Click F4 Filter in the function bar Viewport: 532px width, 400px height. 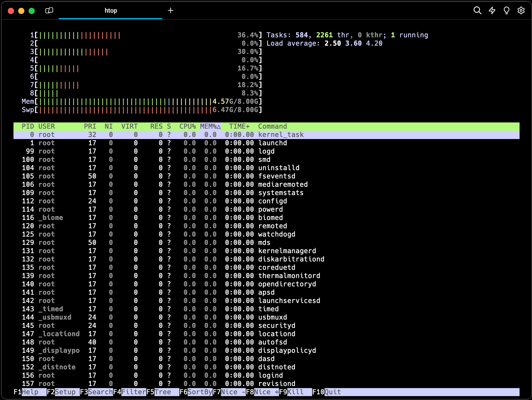pos(130,392)
